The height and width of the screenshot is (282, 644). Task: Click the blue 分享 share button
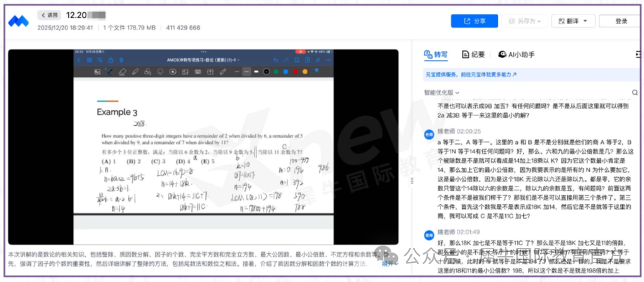(474, 21)
